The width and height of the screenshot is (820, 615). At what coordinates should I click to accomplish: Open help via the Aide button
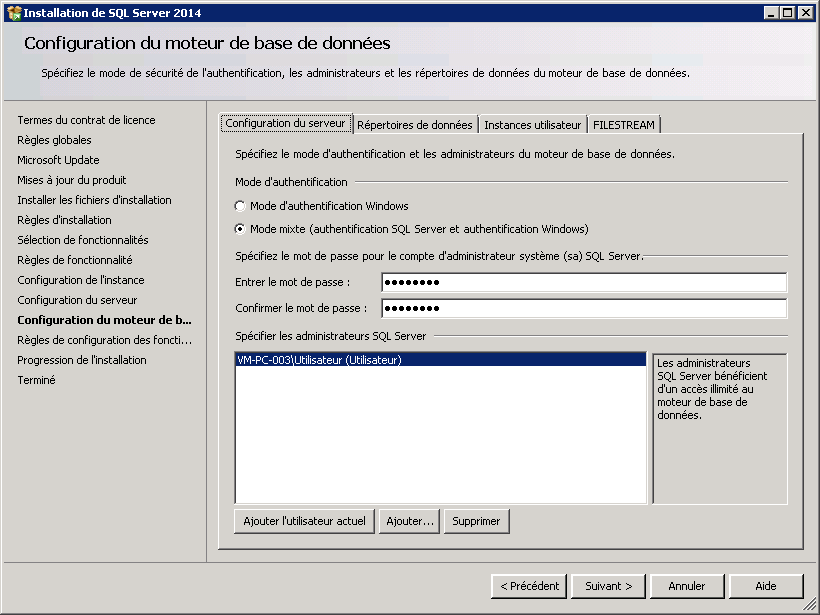pos(766,586)
